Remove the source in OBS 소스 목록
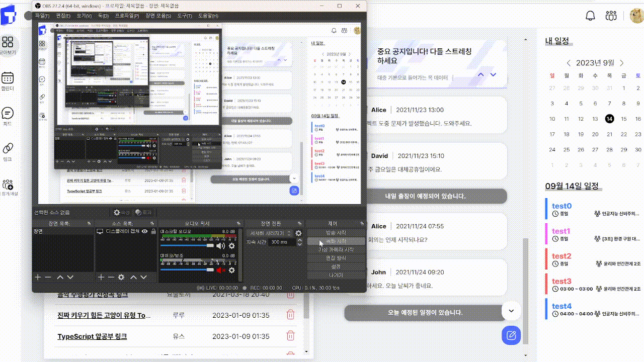This screenshot has height=362, width=644. pyautogui.click(x=110, y=277)
